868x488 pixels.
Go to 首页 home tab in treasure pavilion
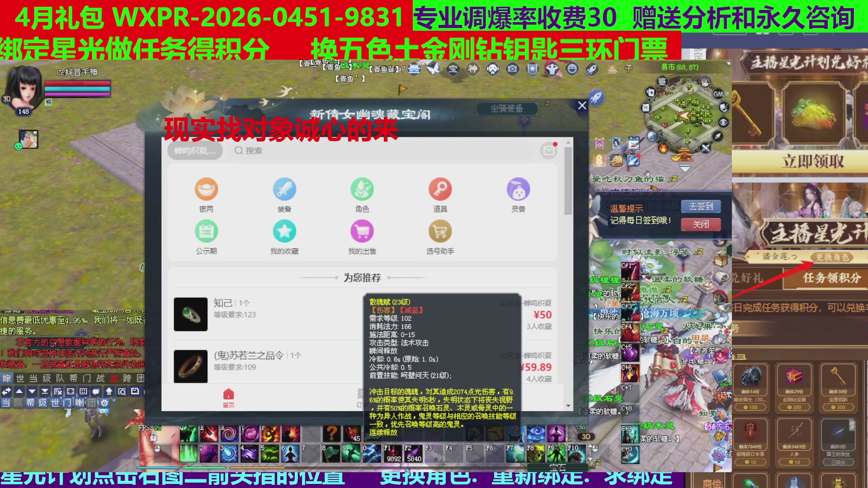coord(229,398)
